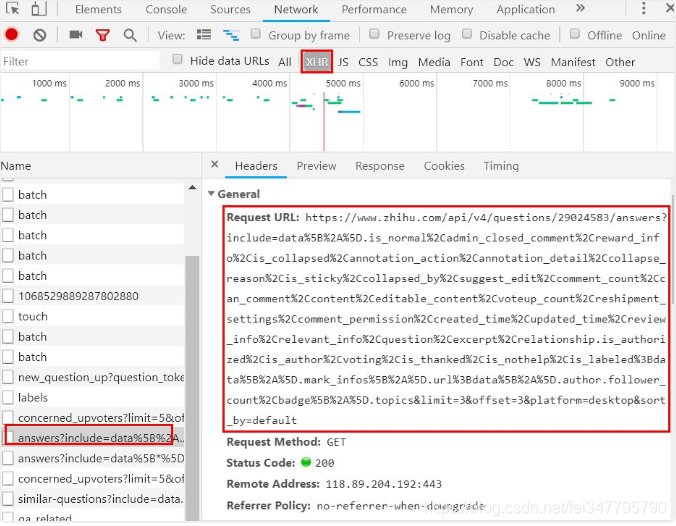Close the request details pane
The width and height of the screenshot is (676, 526).
pyautogui.click(x=215, y=164)
